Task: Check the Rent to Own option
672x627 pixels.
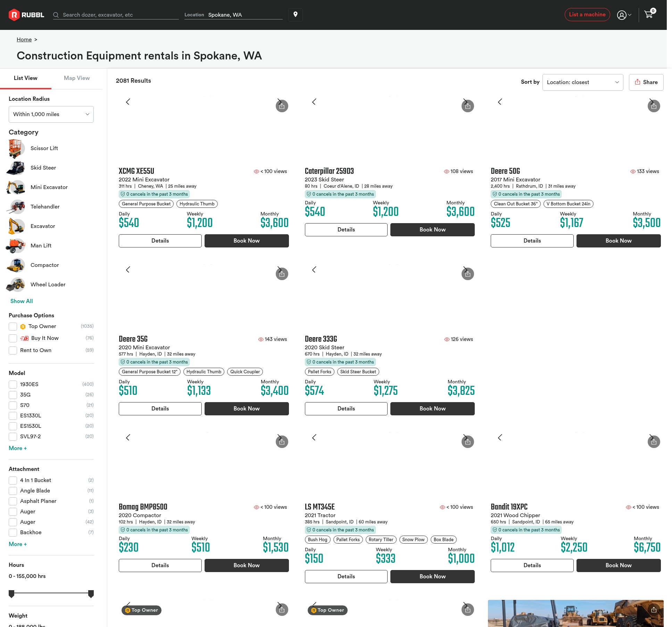Action: tap(13, 350)
